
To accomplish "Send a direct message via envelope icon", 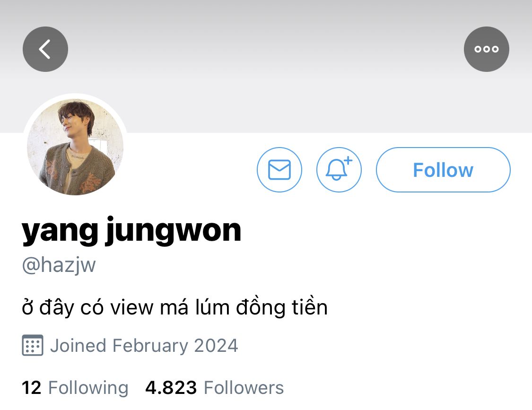I will pyautogui.click(x=279, y=170).
